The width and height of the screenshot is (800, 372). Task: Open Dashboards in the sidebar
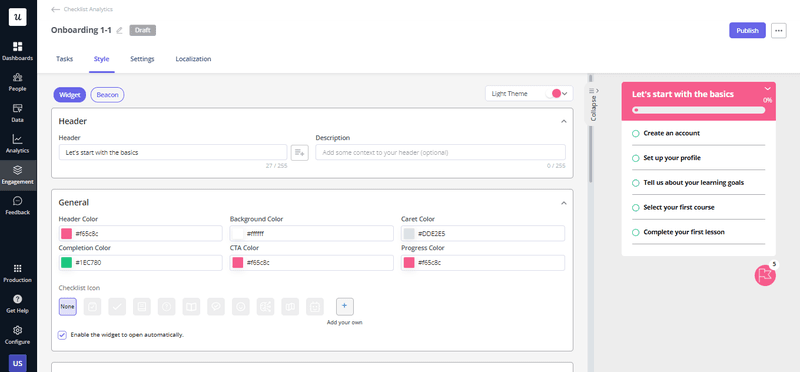point(18,51)
